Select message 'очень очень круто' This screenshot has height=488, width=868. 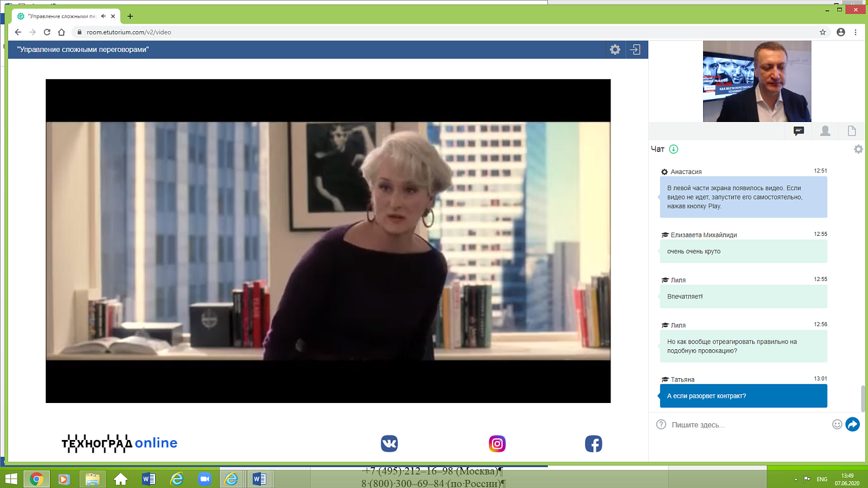pyautogui.click(x=744, y=252)
